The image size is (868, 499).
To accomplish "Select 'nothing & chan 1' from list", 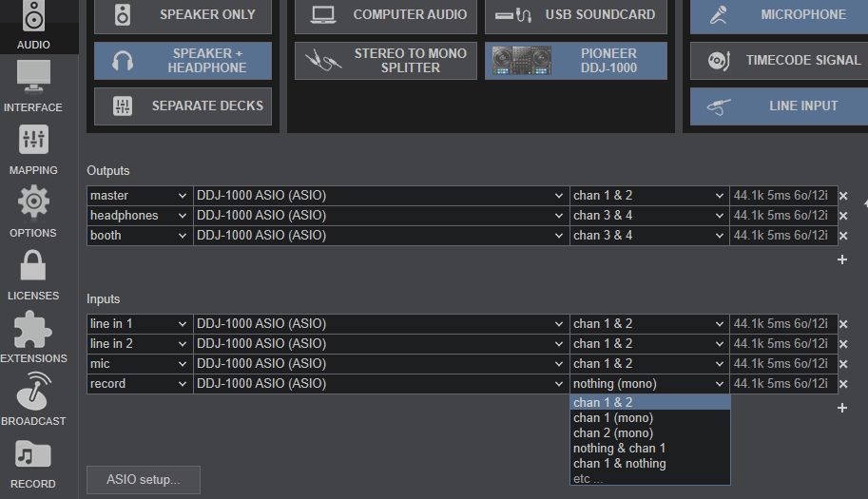I will 650,448.
